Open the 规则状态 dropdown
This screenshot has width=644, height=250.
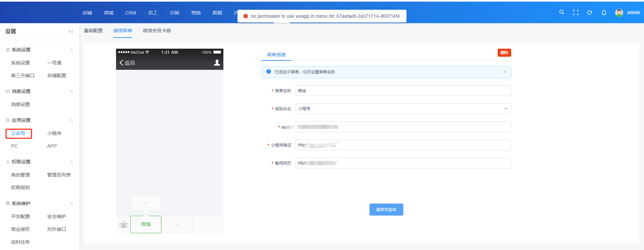pos(403,109)
